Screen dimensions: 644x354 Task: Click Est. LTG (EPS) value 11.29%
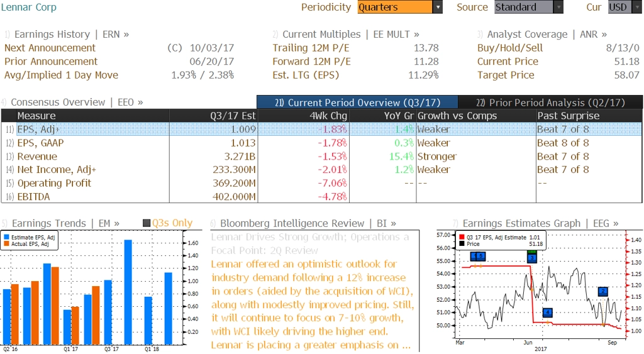pyautogui.click(x=423, y=75)
